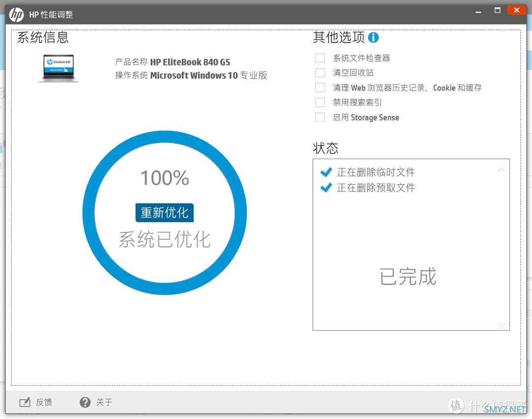
Task: Minimize the HP 性能调整 window
Action: tap(478, 11)
